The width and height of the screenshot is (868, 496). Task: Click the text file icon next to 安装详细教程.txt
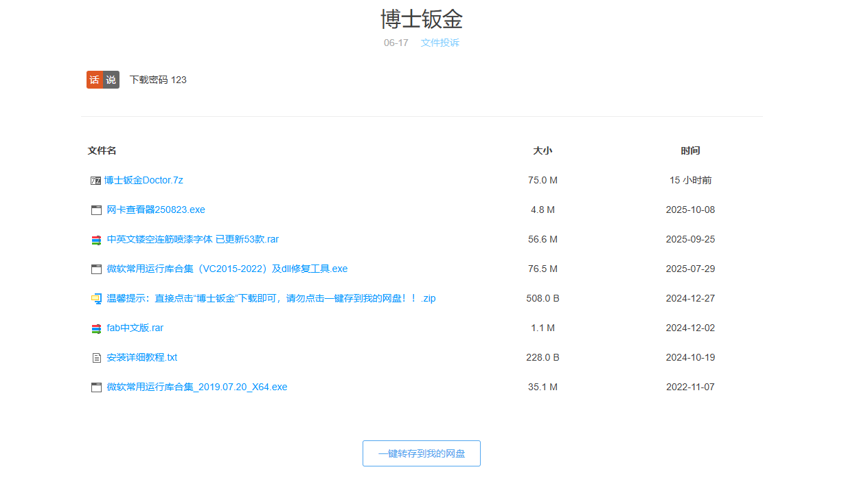[x=96, y=357]
